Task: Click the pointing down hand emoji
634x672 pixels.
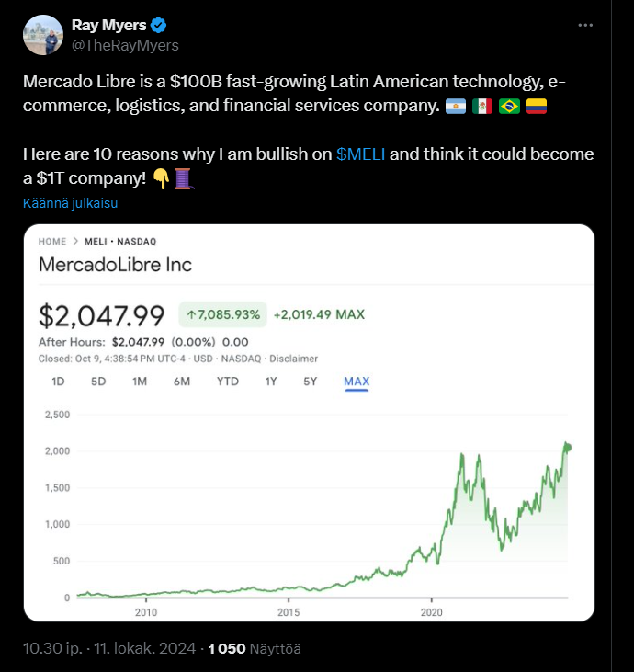Action: tap(161, 178)
